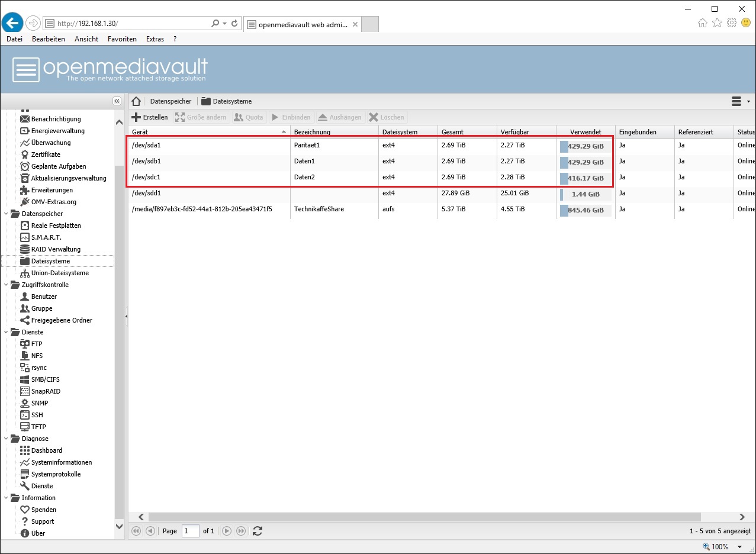The width and height of the screenshot is (756, 554).
Task: Click the Freigegebene Ordner share icon
Action: 25,320
